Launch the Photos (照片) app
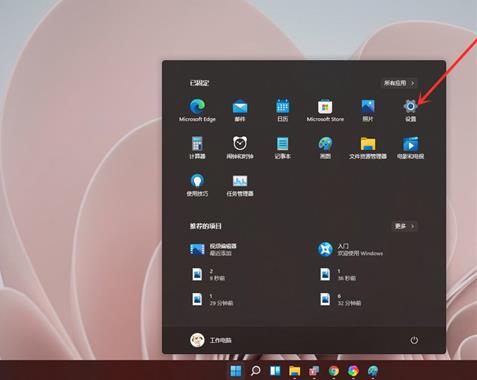The height and width of the screenshot is (380, 477). pos(368,110)
